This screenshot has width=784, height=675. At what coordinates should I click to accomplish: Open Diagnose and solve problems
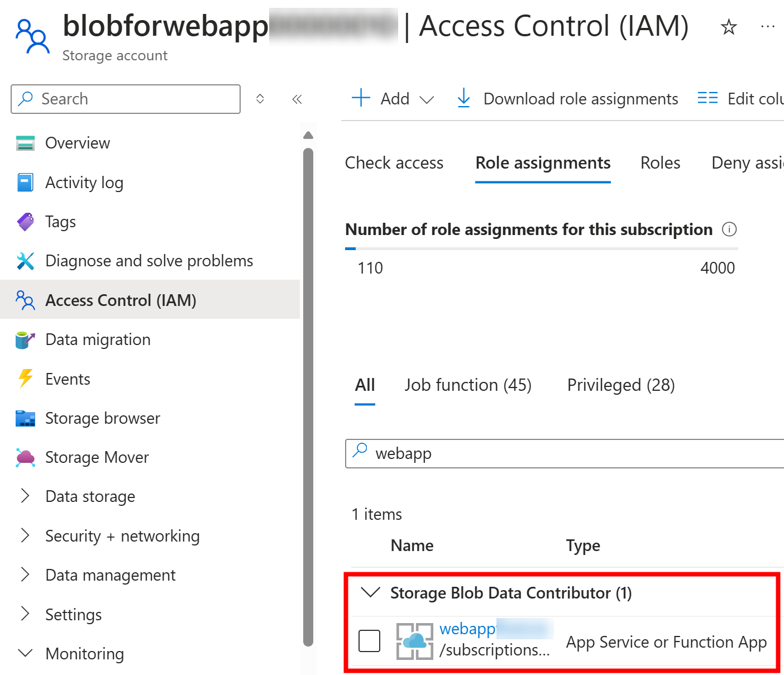(149, 261)
